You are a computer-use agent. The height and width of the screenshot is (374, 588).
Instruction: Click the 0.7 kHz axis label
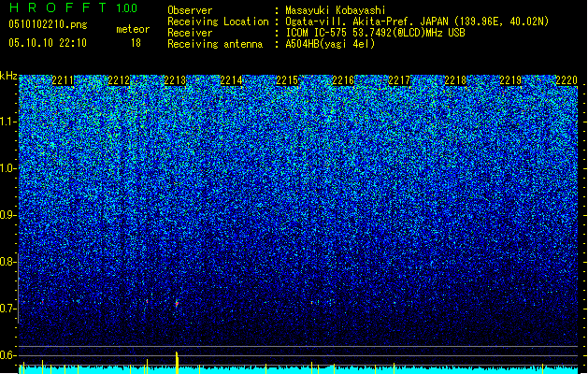click(x=8, y=309)
